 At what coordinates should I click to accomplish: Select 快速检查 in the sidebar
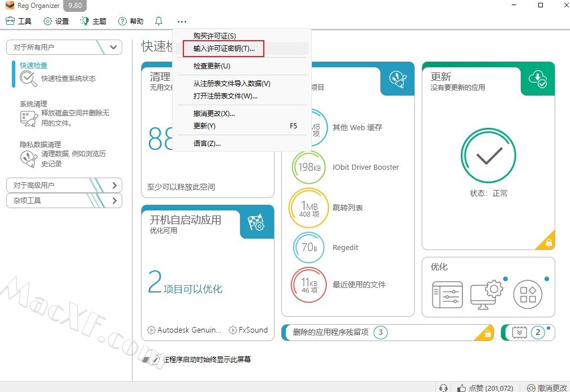pyautogui.click(x=33, y=65)
